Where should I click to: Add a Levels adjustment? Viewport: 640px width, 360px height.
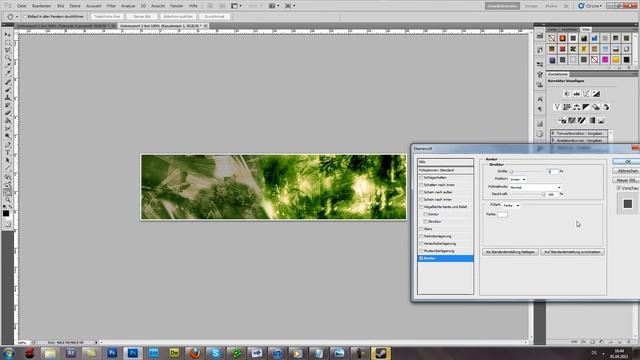click(x=576, y=94)
